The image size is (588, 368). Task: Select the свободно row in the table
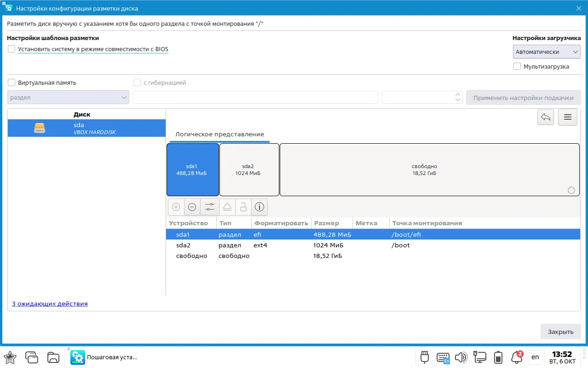tap(373, 256)
